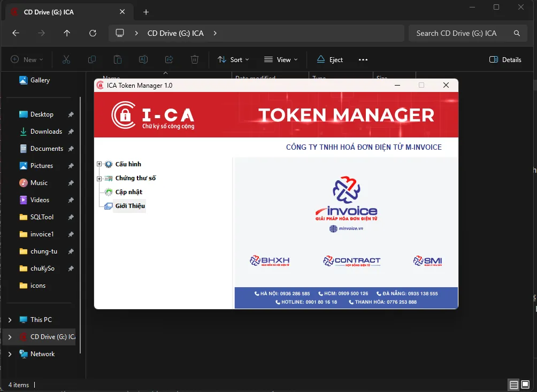Add a new Explorer tab

[146, 12]
